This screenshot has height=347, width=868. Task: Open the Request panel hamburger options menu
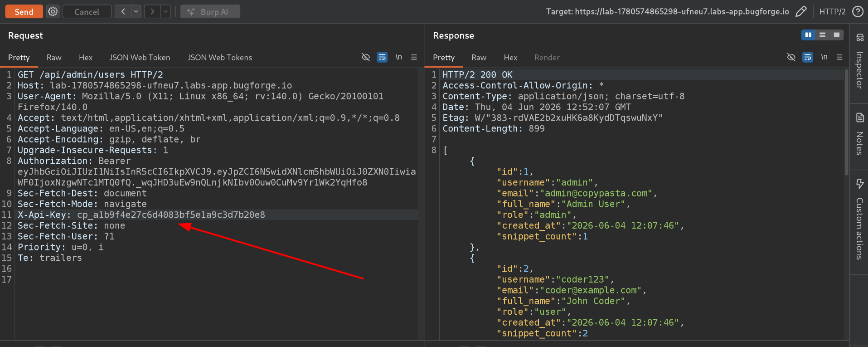point(414,57)
